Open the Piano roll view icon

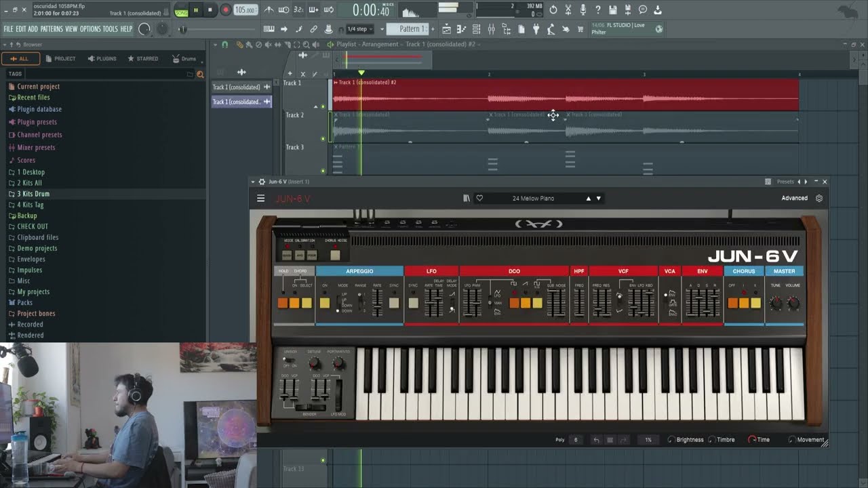[461, 29]
